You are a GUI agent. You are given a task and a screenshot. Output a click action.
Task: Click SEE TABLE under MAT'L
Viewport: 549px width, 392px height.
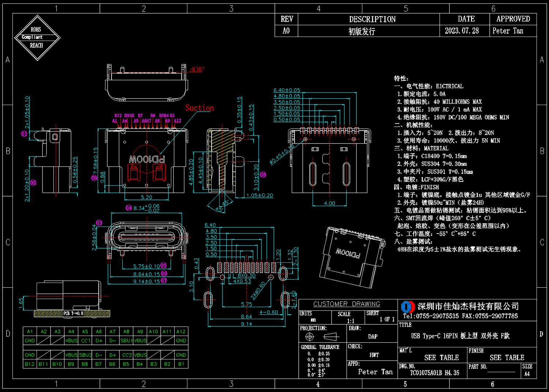pyautogui.click(x=441, y=358)
